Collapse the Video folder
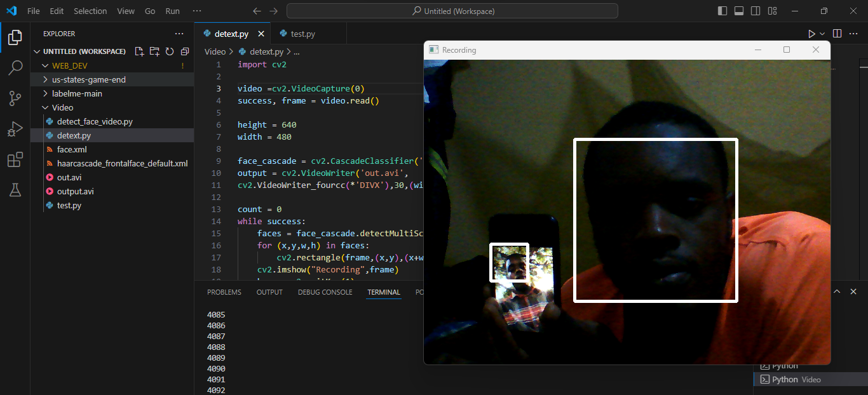 (x=62, y=107)
